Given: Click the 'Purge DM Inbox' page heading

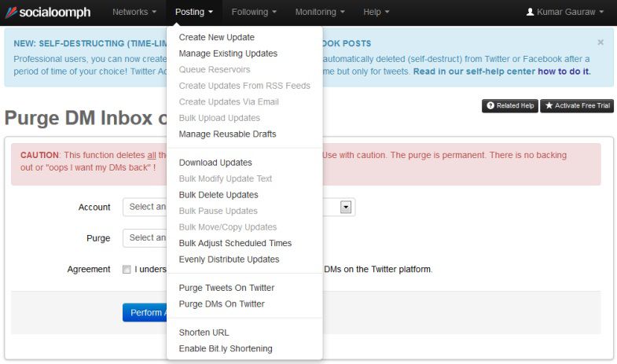Looking at the screenshot, I should tap(86, 118).
